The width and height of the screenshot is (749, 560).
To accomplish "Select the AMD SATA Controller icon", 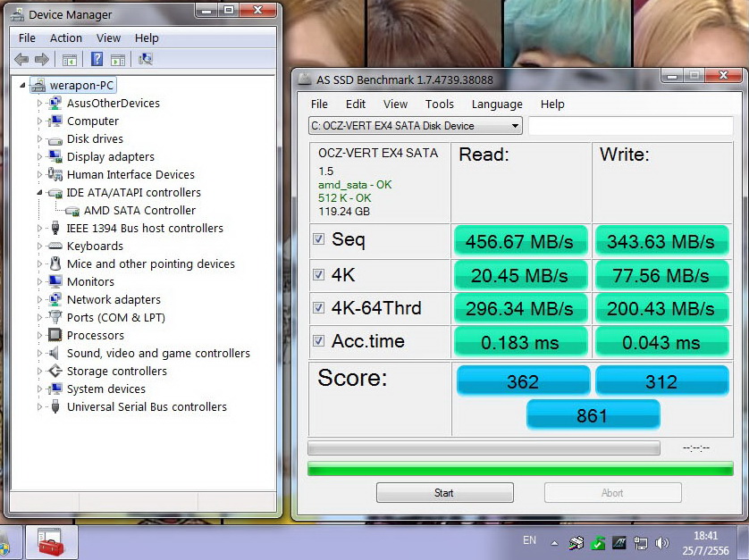I will coord(72,211).
